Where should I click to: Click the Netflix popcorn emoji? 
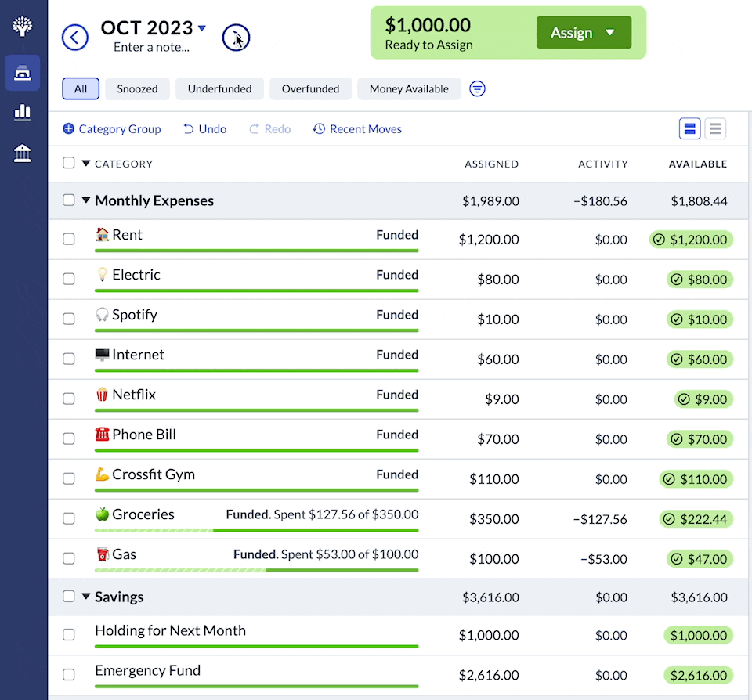coord(102,395)
